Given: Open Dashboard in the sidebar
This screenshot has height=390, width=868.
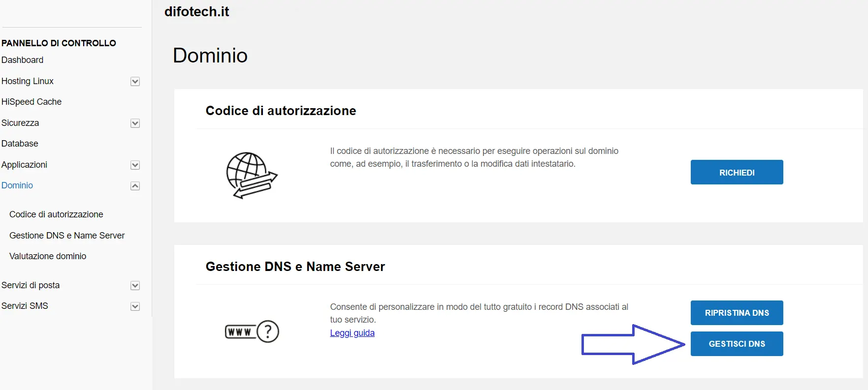Looking at the screenshot, I should [x=23, y=60].
